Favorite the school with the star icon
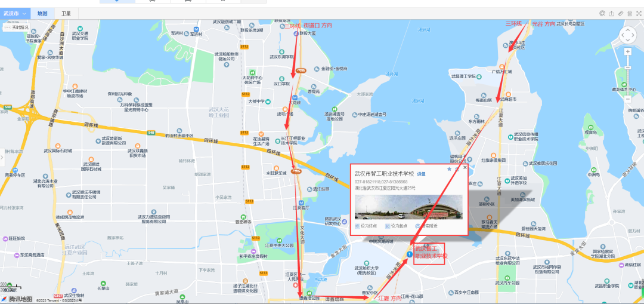The image size is (644, 304). point(449,169)
